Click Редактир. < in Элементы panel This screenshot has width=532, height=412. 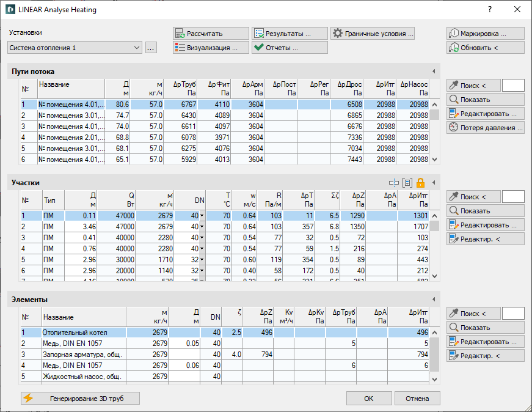tap(486, 356)
